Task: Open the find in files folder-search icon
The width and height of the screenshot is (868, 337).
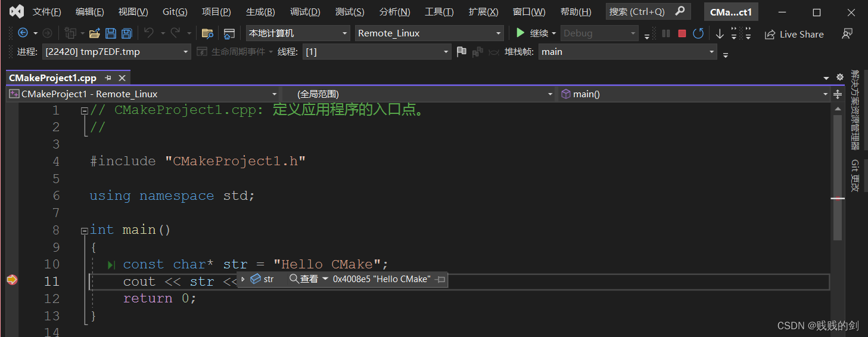Action: point(207,33)
